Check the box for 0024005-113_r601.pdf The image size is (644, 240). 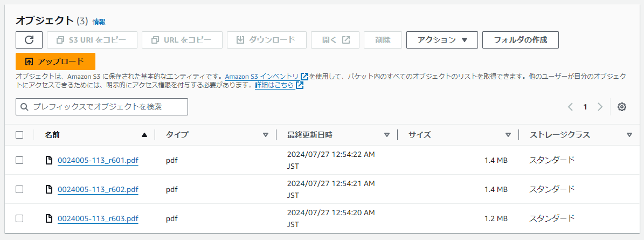(19, 160)
